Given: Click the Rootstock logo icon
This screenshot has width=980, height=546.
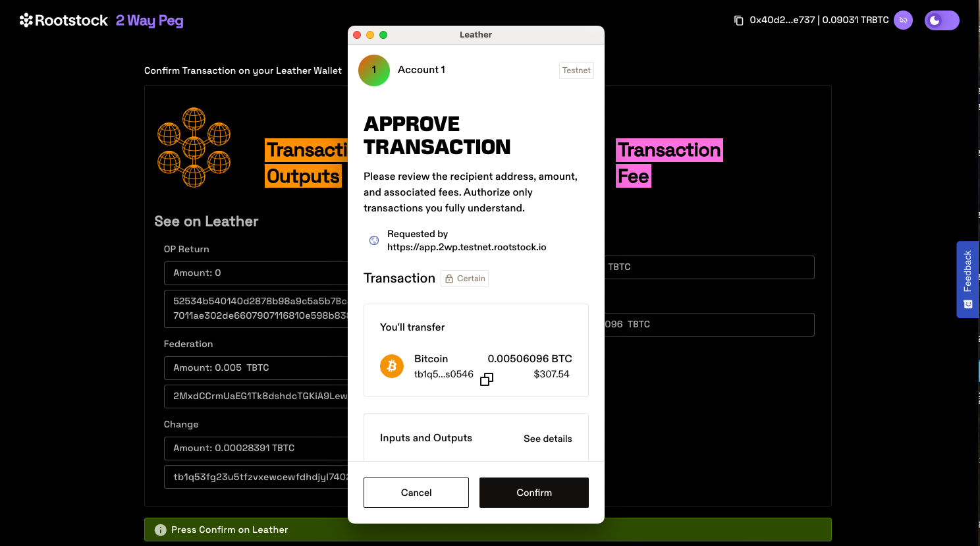Looking at the screenshot, I should pos(26,20).
